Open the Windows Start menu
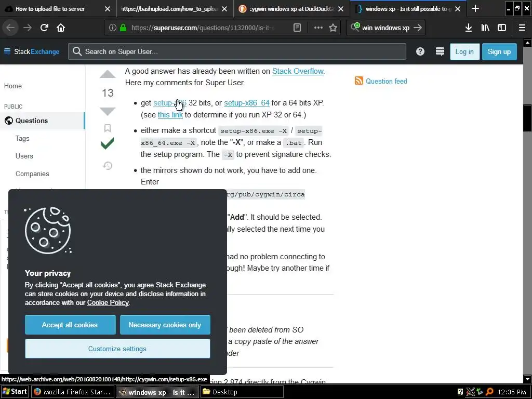The height and width of the screenshot is (399, 532). point(15,392)
